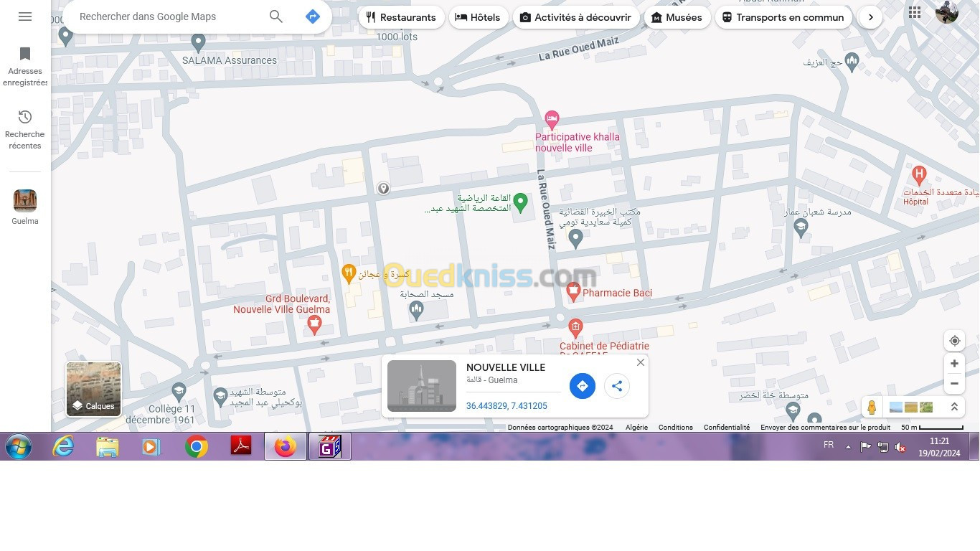The height and width of the screenshot is (551, 980).
Task: Open Recherches récentes history
Action: pyautogui.click(x=25, y=130)
